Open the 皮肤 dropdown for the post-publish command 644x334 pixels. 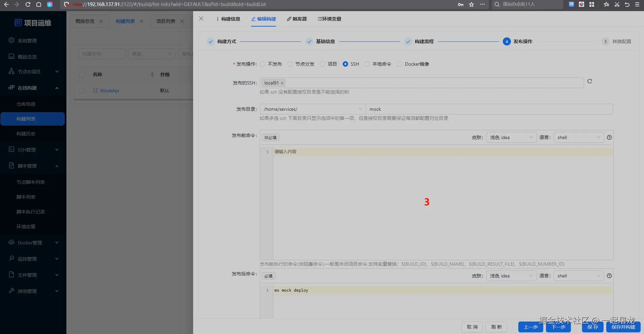(511, 276)
